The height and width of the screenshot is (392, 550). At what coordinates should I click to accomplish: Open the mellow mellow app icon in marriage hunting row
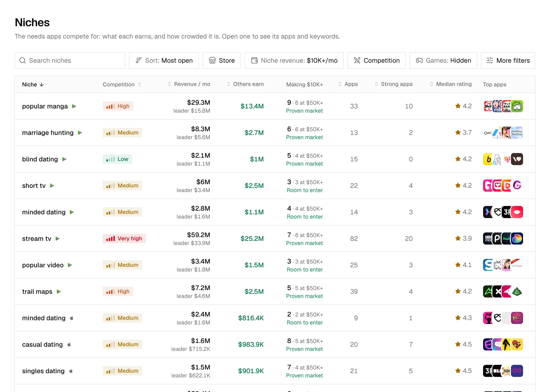pos(517,133)
